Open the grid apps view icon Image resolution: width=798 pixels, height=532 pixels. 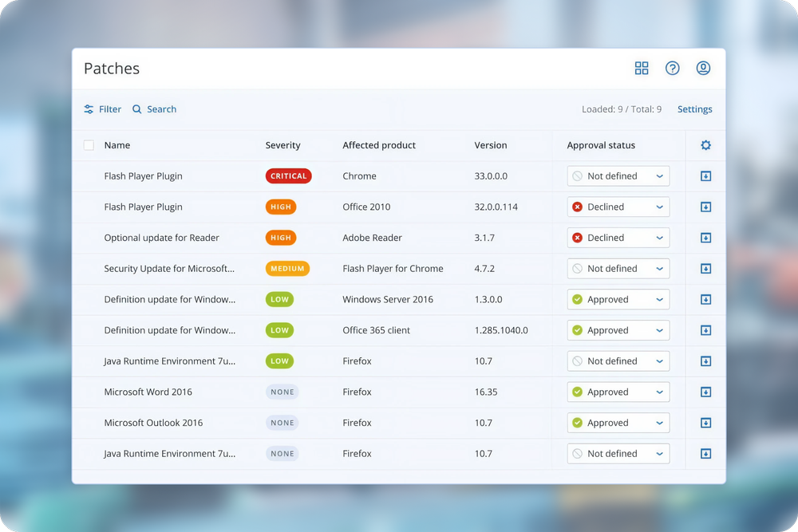[x=642, y=69]
